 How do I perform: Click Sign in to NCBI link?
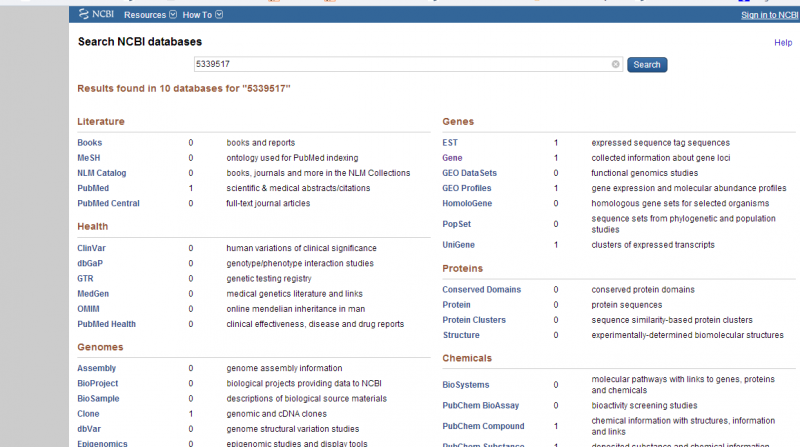[x=769, y=15]
